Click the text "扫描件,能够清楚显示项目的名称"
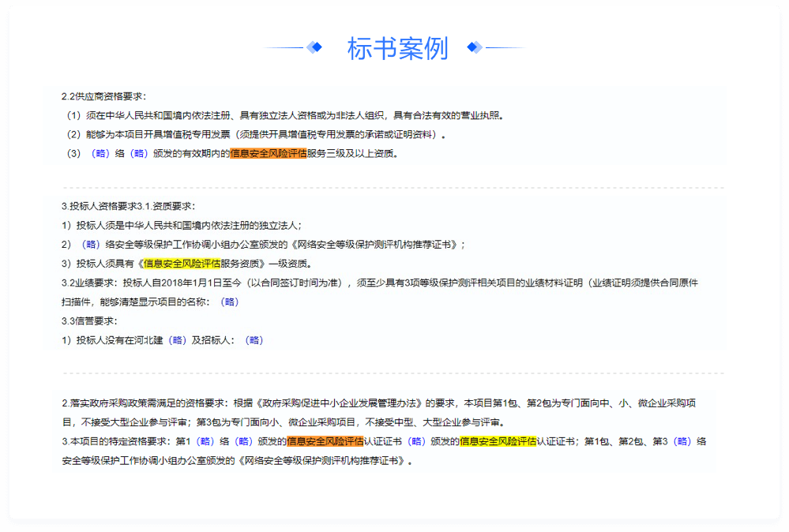Viewport: 789px width, 532px height. tap(134, 302)
